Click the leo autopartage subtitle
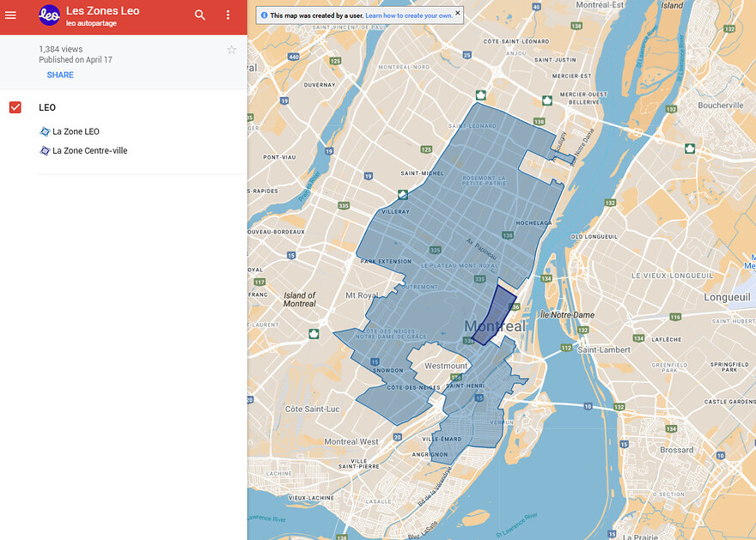This screenshot has height=540, width=756. coord(91,23)
